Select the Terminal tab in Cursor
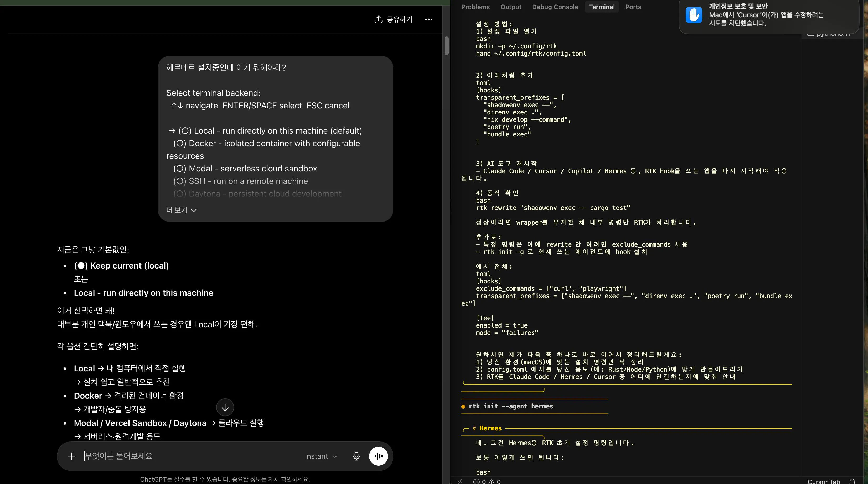This screenshot has width=868, height=484. [602, 7]
